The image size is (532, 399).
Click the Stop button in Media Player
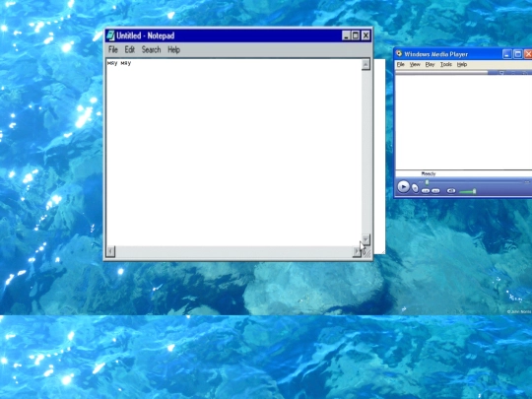[415, 188]
